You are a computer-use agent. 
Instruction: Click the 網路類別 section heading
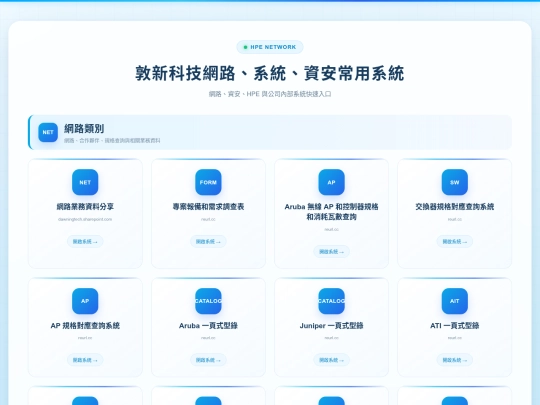[x=84, y=129]
